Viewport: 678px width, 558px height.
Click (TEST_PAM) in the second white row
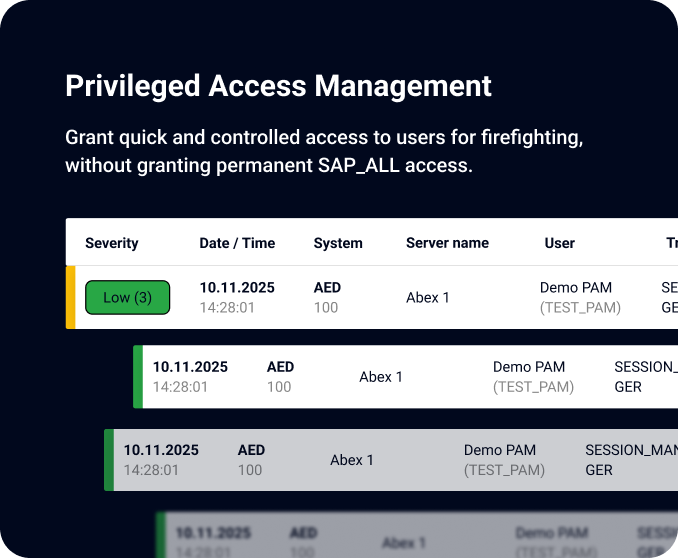pos(534,387)
